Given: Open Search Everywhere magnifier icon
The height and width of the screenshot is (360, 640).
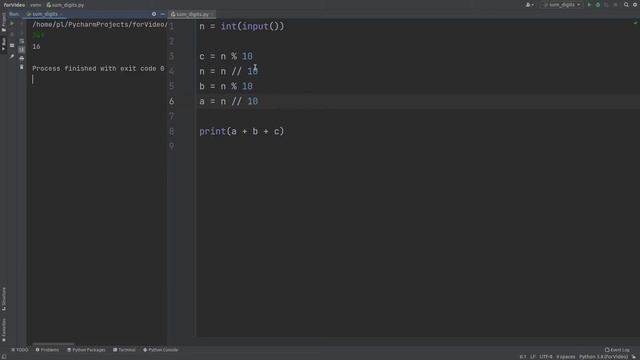Looking at the screenshot, I should click(x=626, y=5).
